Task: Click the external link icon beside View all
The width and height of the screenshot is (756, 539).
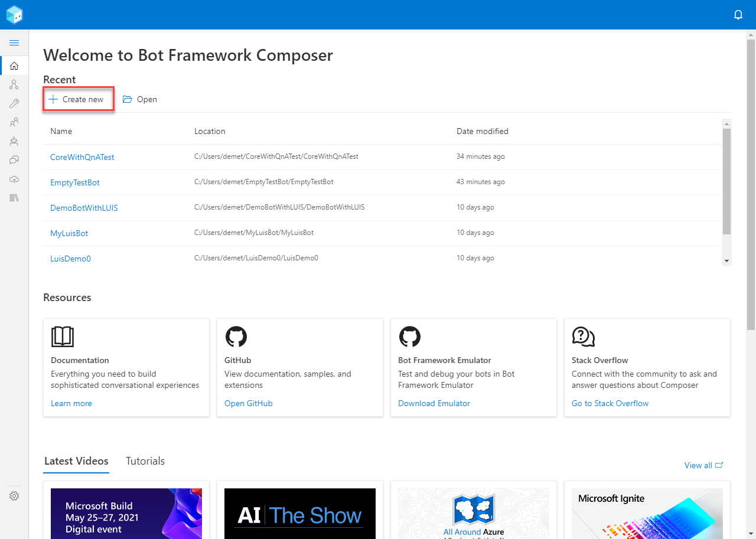Action: point(719,465)
